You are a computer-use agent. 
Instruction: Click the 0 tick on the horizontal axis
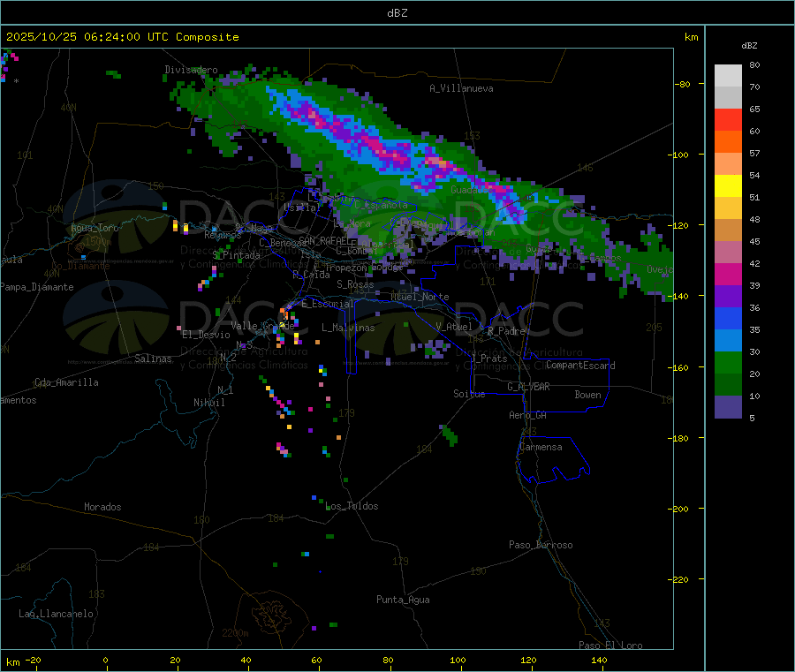point(105,660)
